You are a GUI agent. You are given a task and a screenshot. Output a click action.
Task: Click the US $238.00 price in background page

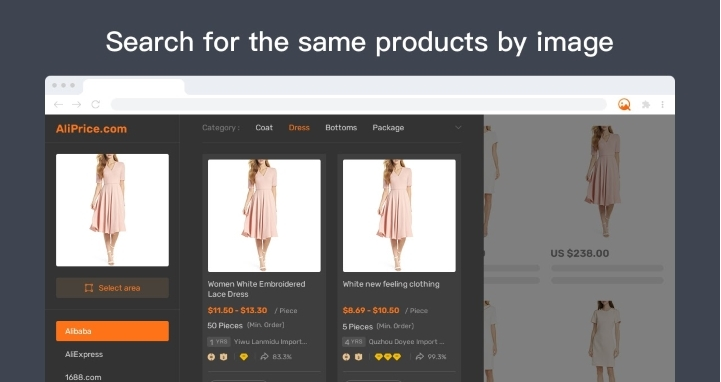point(579,253)
